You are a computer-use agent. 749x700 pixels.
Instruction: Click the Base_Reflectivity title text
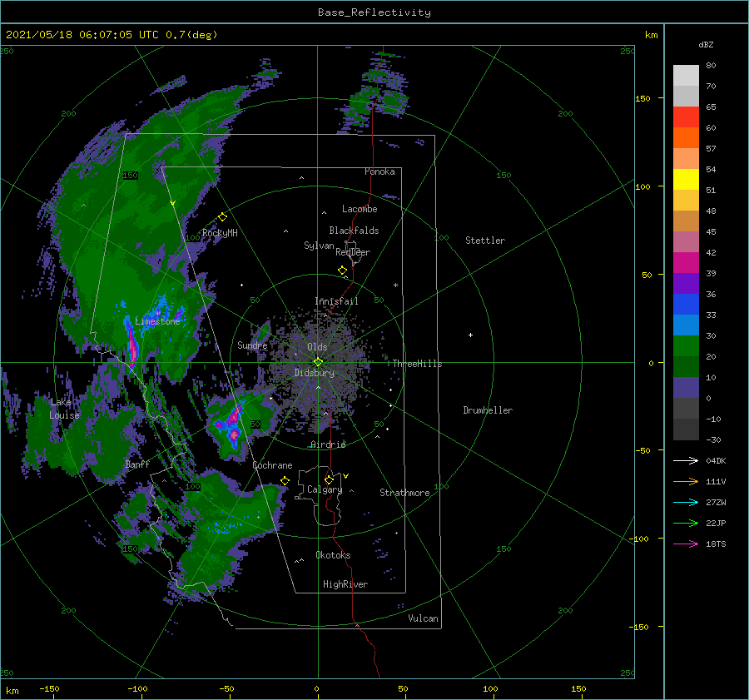374,12
